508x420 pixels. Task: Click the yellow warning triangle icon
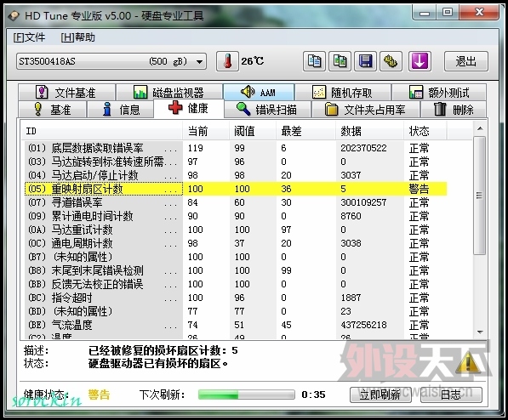pos(468,362)
